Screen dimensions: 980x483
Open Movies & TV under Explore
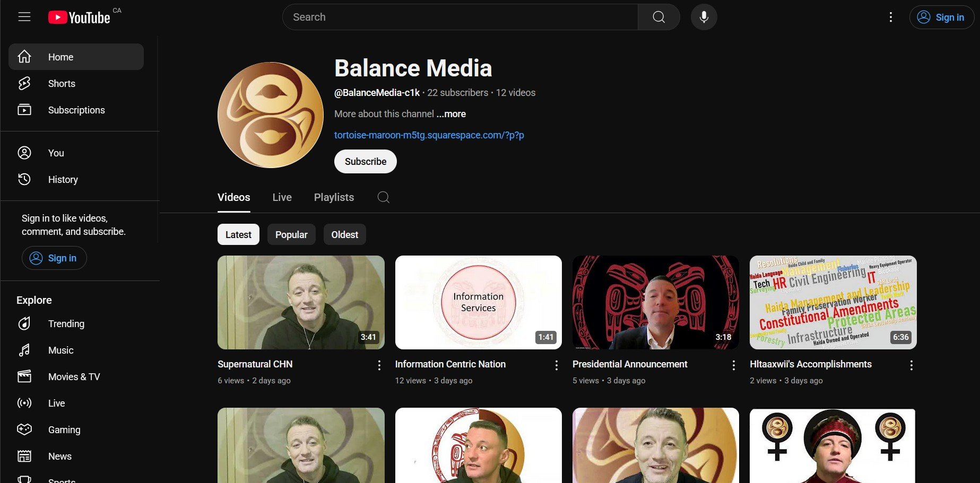[x=76, y=376]
